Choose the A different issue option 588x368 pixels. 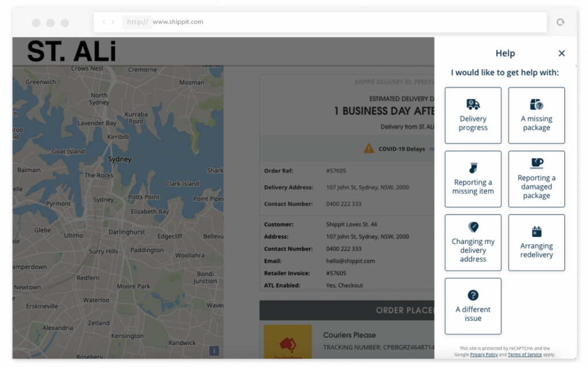click(x=473, y=306)
